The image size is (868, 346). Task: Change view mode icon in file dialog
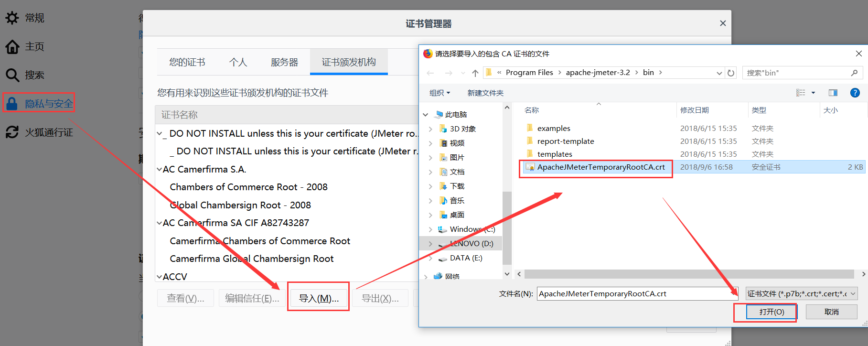(801, 93)
